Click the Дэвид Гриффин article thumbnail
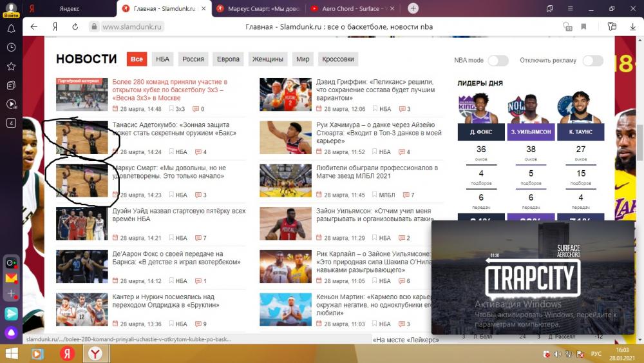Screen dimensions: 644x363 (285, 95)
